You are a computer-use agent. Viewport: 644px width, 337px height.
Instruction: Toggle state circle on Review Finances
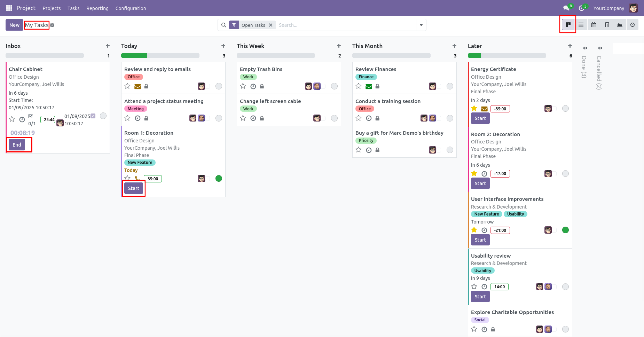[450, 86]
